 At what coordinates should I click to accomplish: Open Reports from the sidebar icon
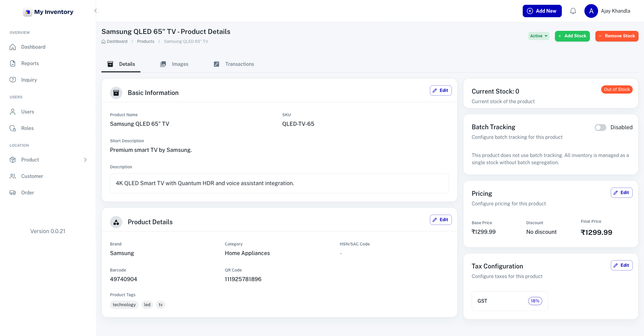click(x=13, y=63)
